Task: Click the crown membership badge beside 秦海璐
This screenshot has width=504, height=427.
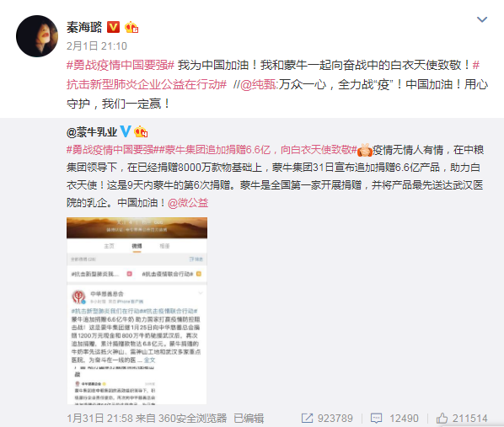Action: [x=131, y=27]
